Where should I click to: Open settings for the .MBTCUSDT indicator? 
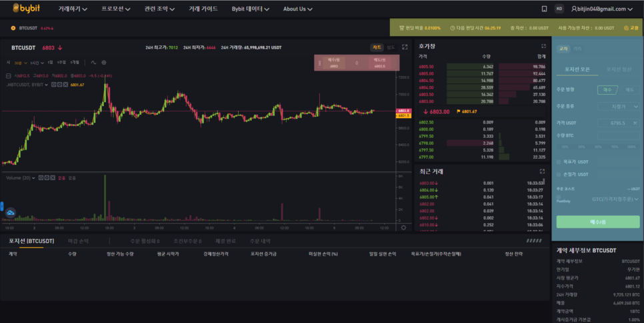click(x=59, y=85)
